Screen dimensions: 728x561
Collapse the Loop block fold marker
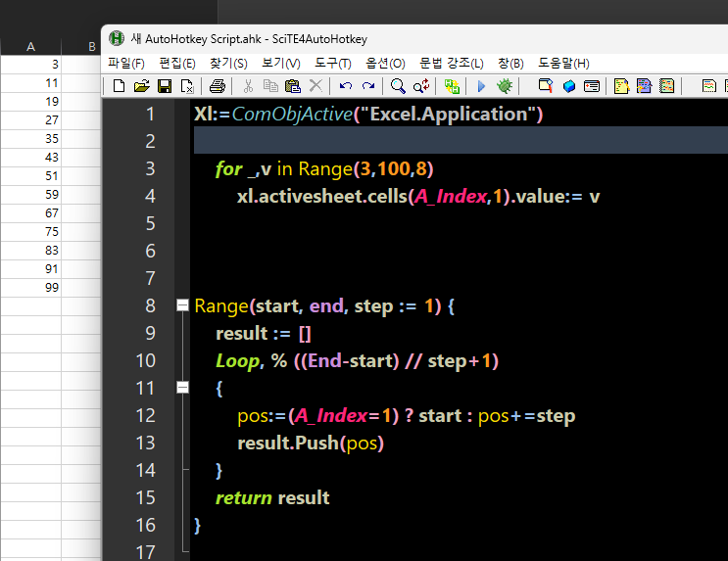182,388
